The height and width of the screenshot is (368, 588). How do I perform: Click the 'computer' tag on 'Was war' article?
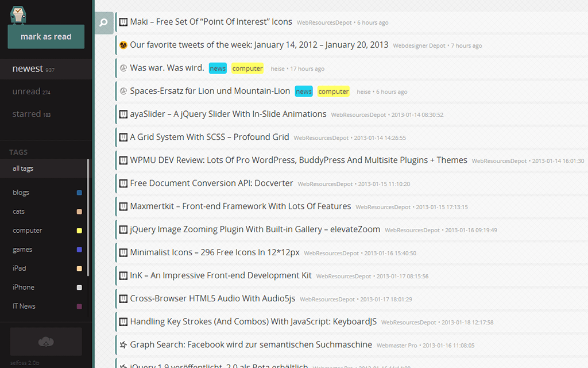point(247,68)
